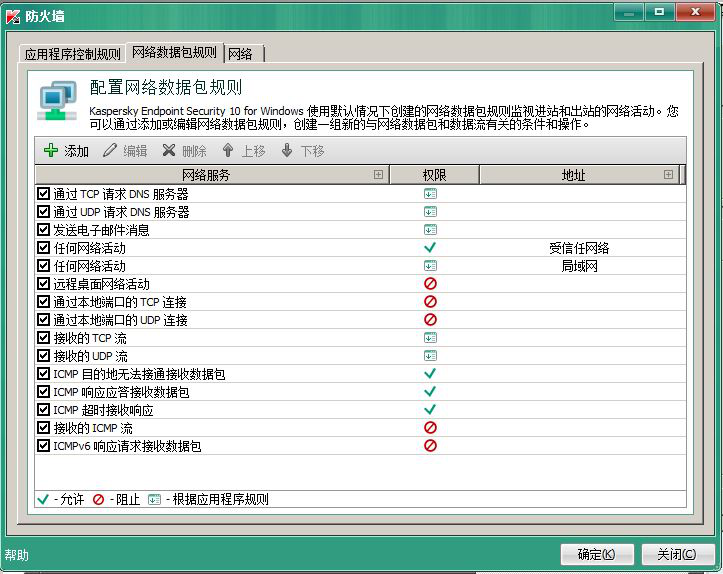The image size is (723, 574).
Task: Uncheck 通过 TCP 请求 DNS 服务器 checkbox
Action: pyautogui.click(x=43, y=194)
